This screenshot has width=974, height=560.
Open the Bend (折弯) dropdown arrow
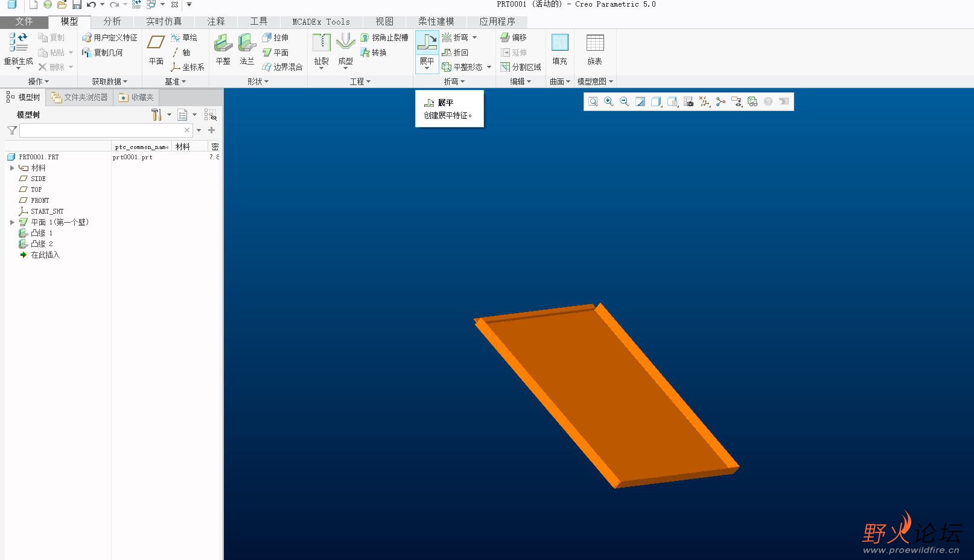tap(474, 37)
